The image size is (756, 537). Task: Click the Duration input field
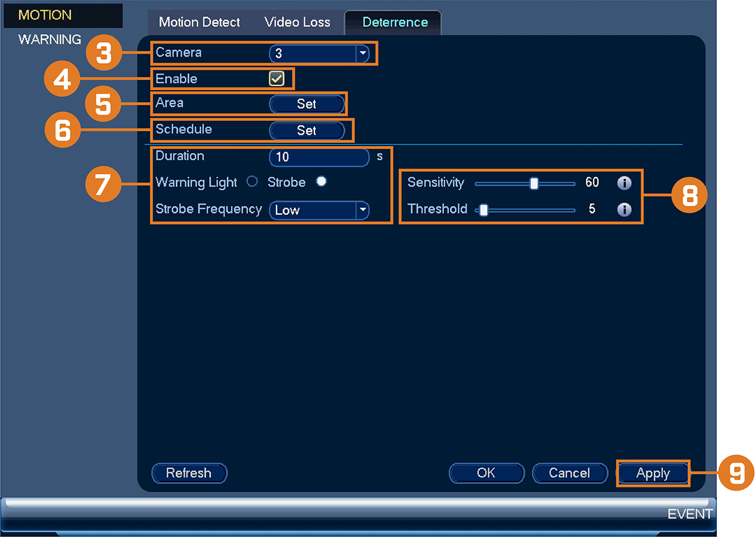coord(319,157)
